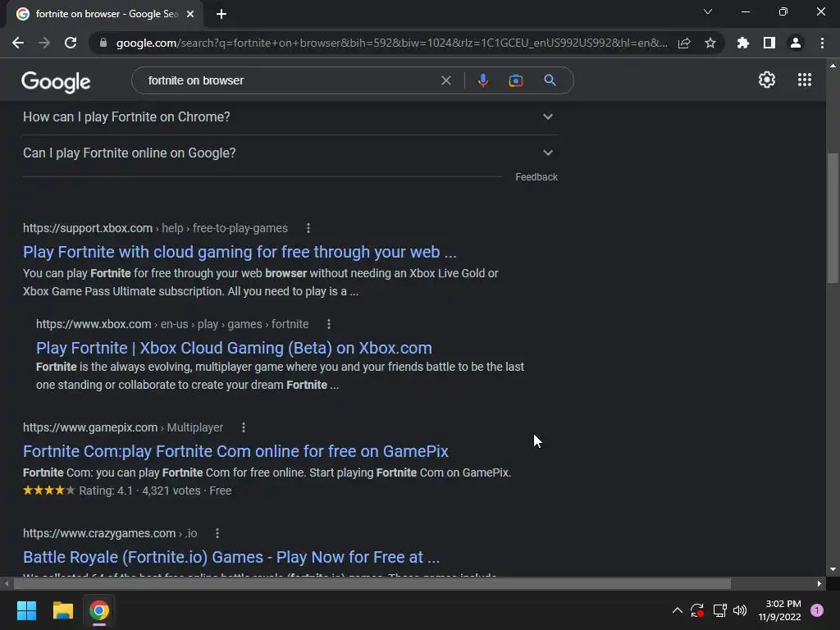Open 'Play Fortnite | Xbox Cloud Gaming (Beta)' link
The height and width of the screenshot is (630, 840).
(234, 348)
